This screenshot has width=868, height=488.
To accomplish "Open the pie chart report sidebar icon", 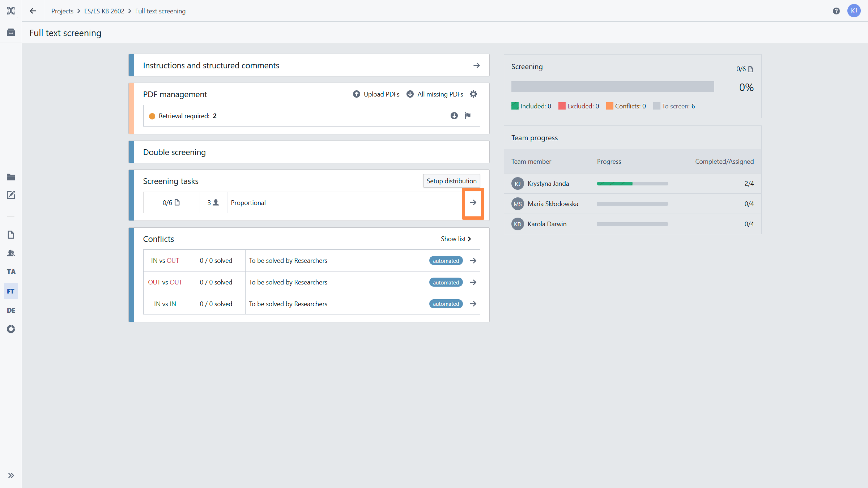I will point(11,329).
